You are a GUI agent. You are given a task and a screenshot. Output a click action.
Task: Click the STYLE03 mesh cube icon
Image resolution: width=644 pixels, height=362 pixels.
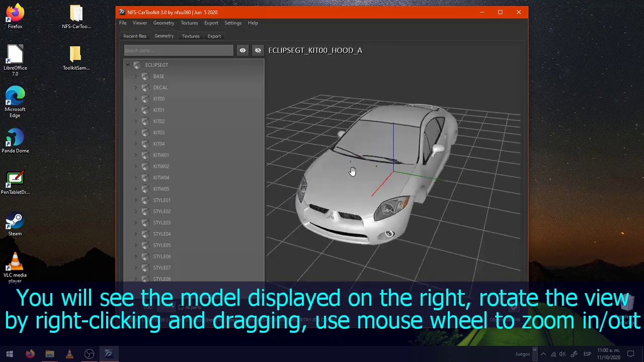[145, 223]
